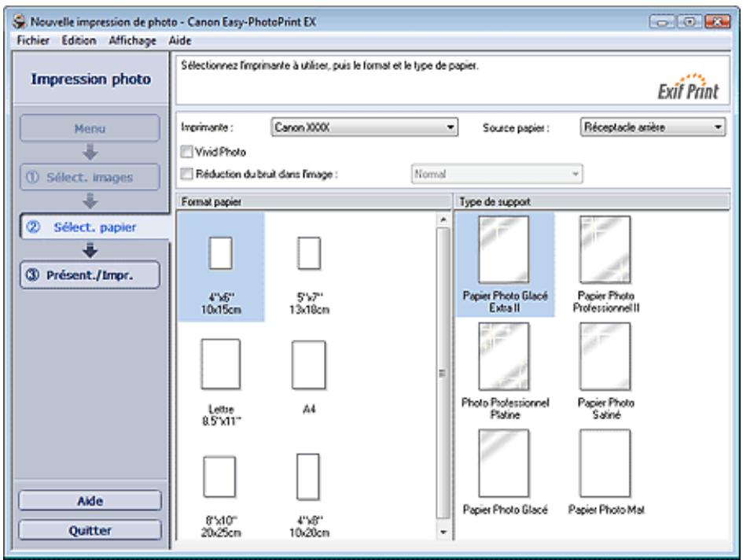Open the disabled Normal noise reduction dropdown
Image resolution: width=743 pixels, height=560 pixels.
497,174
